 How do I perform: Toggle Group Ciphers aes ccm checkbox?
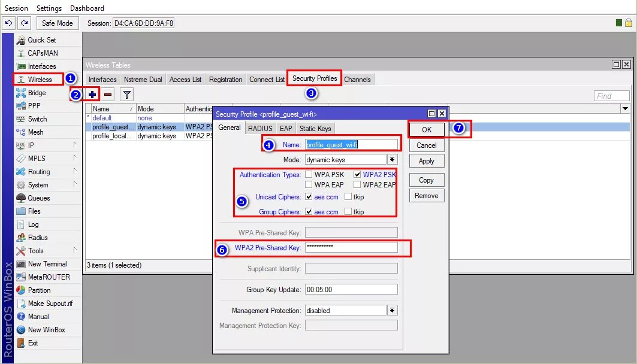point(309,211)
